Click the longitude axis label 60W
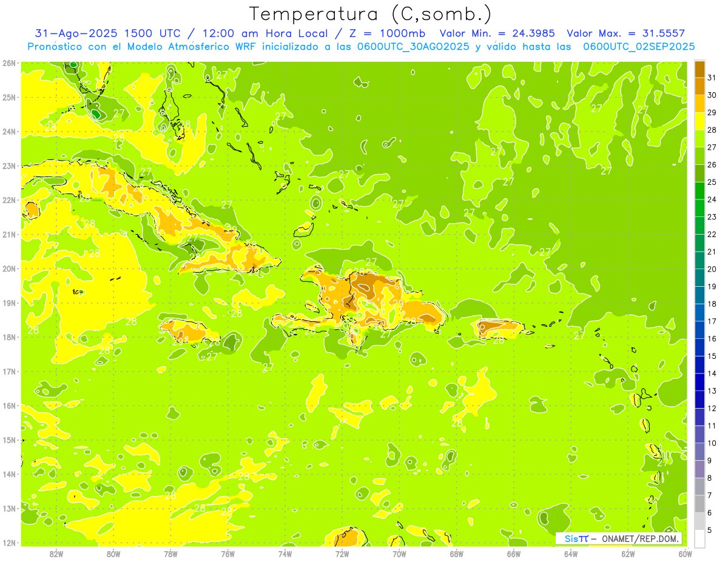The width and height of the screenshot is (728, 562). click(686, 554)
